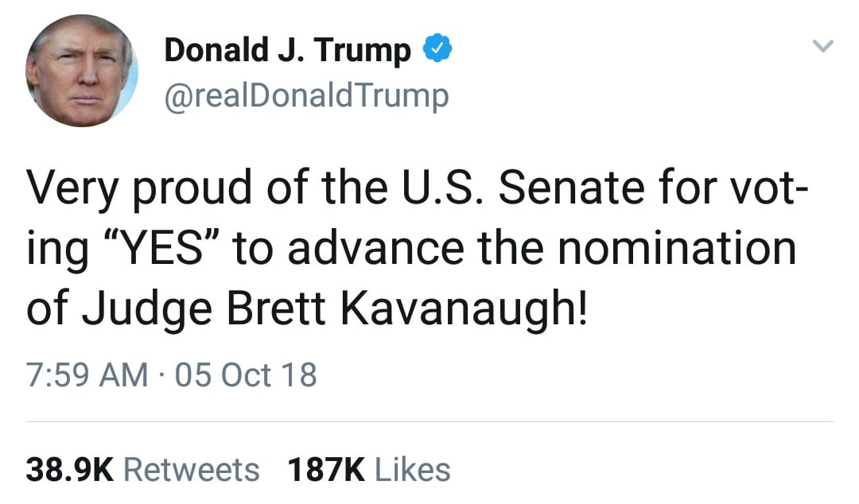
Task: Click the horizontal divider above the counts
Action: pos(429,421)
